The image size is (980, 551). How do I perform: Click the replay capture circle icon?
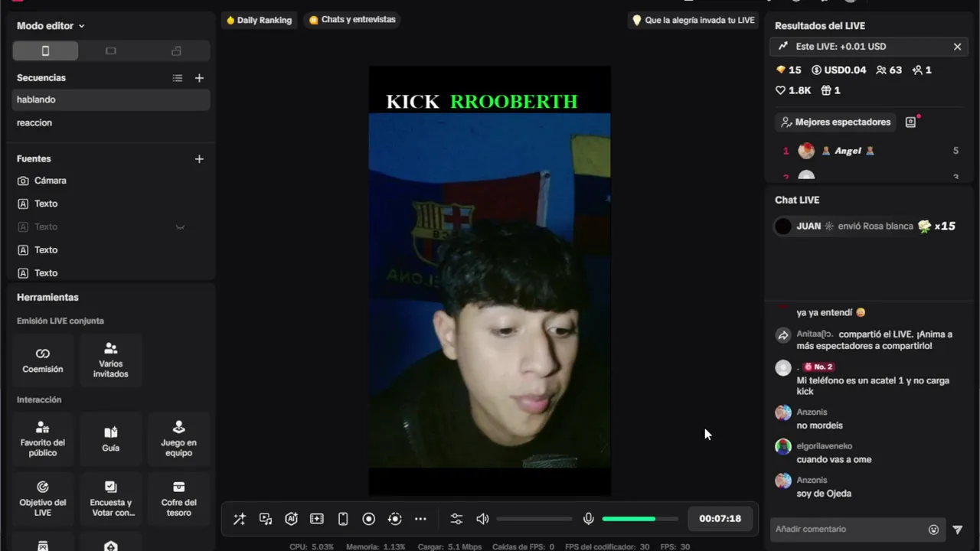pos(395,519)
